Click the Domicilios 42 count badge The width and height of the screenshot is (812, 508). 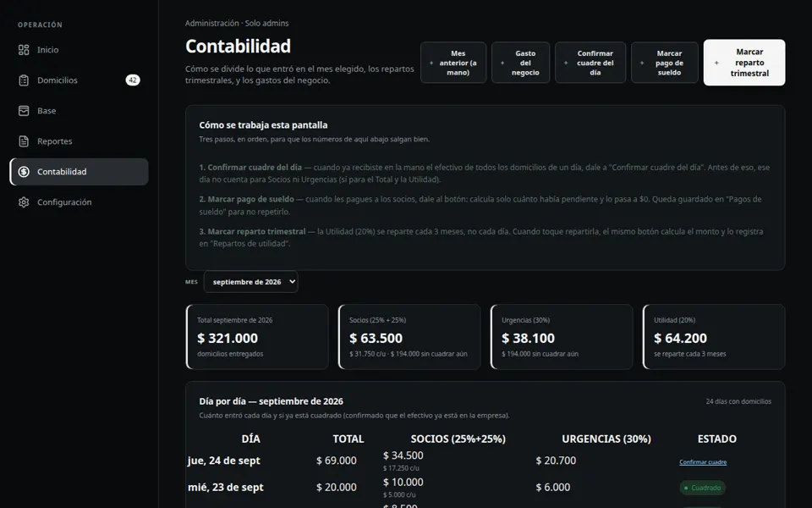click(x=133, y=80)
